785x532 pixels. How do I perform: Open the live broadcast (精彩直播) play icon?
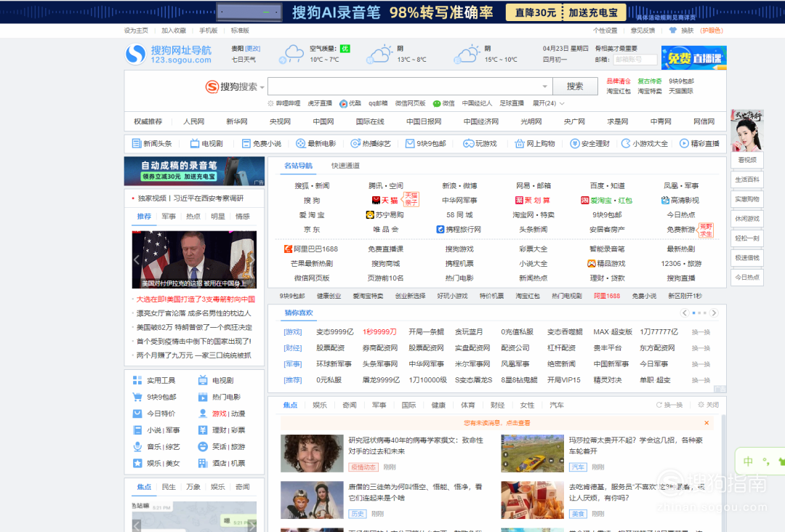tap(684, 144)
